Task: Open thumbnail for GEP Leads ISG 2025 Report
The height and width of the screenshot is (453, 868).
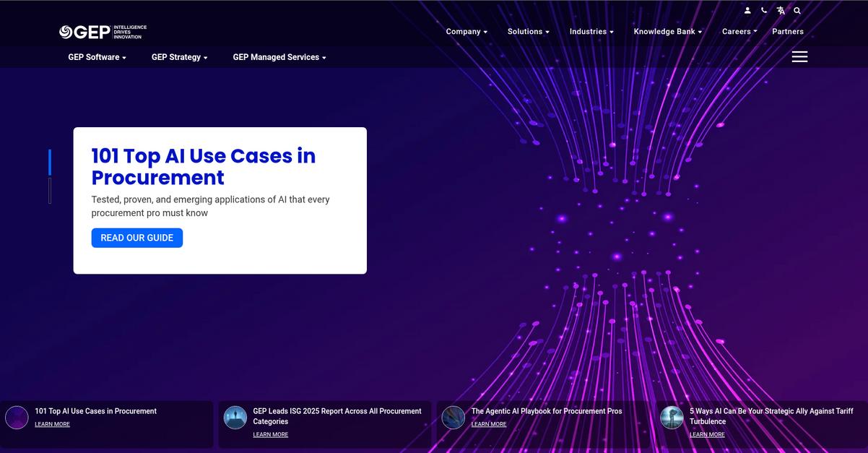Action: tap(235, 418)
